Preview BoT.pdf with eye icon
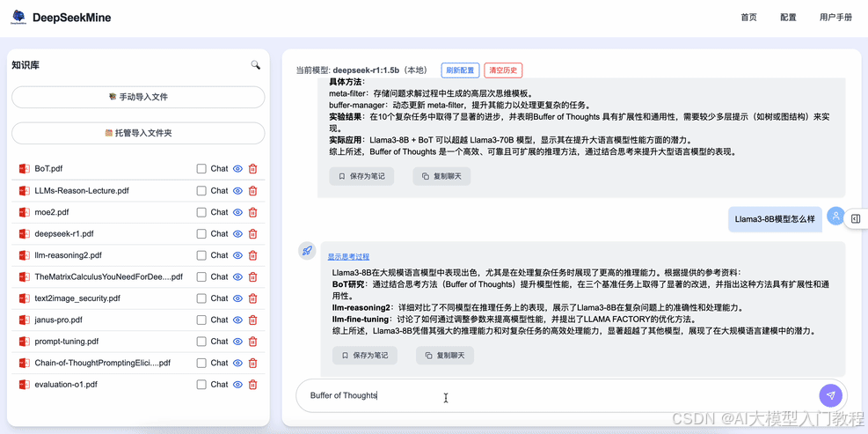 point(238,168)
